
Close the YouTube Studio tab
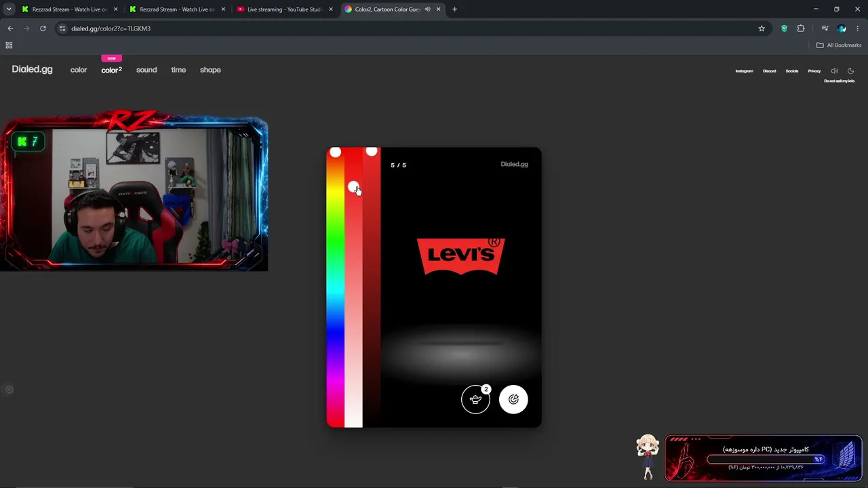(331, 9)
